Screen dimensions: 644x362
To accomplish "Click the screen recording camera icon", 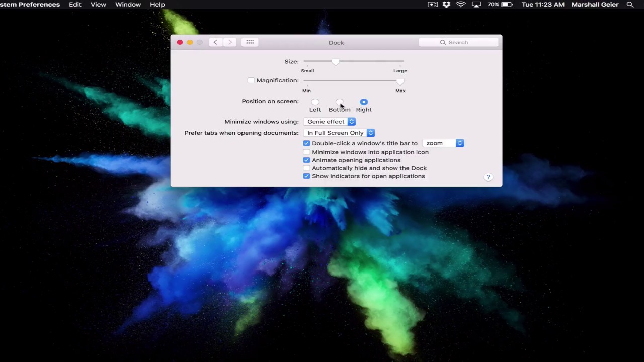I will click(x=433, y=5).
